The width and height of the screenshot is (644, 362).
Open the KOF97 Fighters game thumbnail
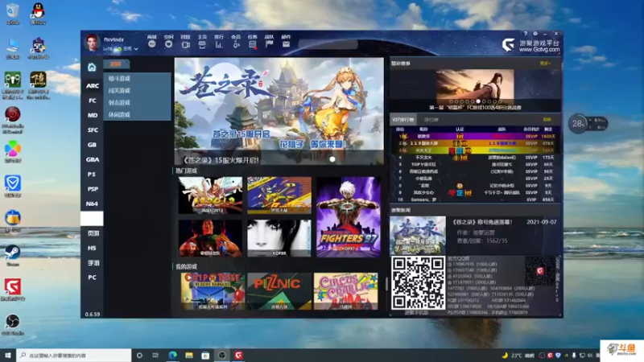click(x=349, y=217)
